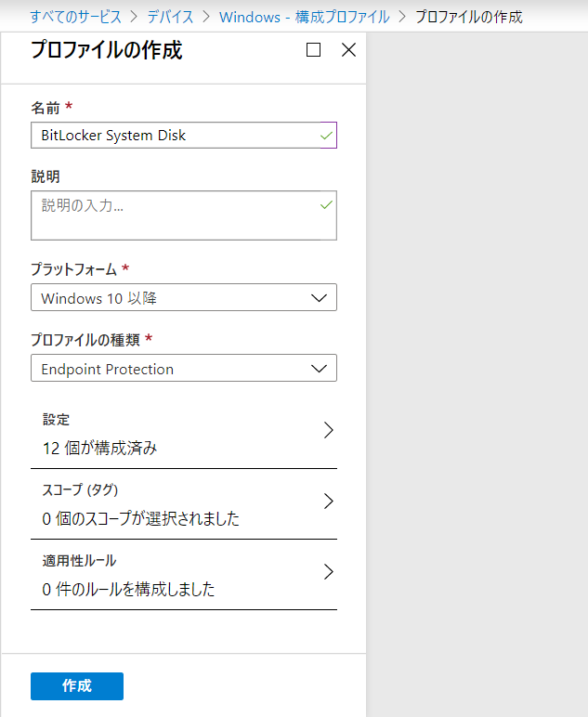Click the 作成 button

77,686
